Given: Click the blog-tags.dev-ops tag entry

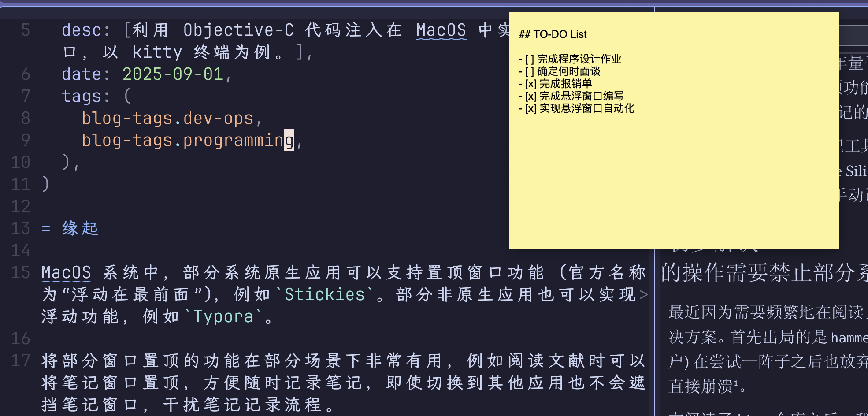Looking at the screenshot, I should click(167, 118).
